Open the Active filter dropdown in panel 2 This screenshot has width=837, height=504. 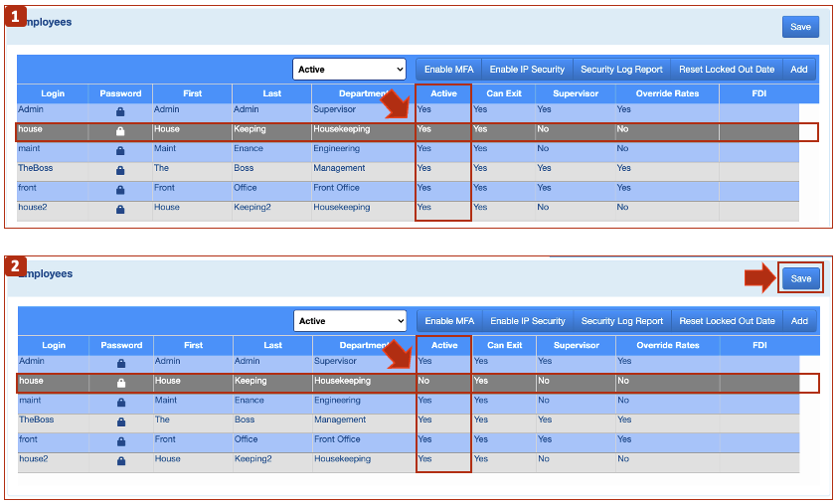(350, 321)
